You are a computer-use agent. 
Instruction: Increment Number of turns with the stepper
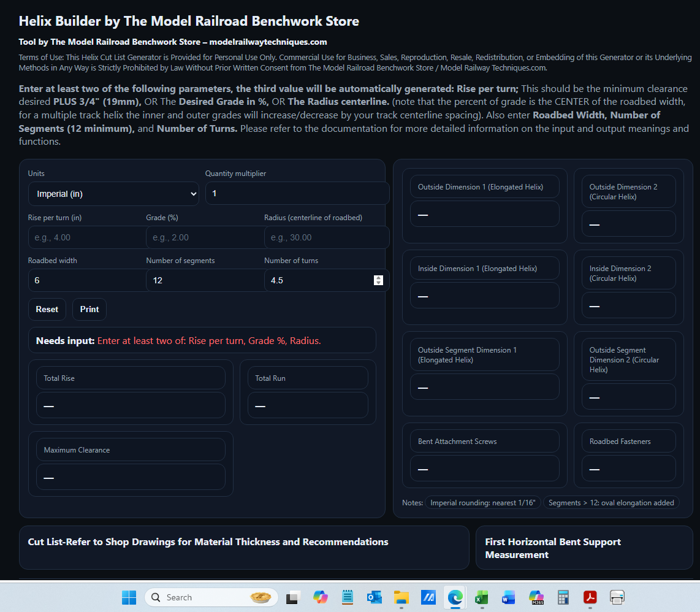click(378, 277)
